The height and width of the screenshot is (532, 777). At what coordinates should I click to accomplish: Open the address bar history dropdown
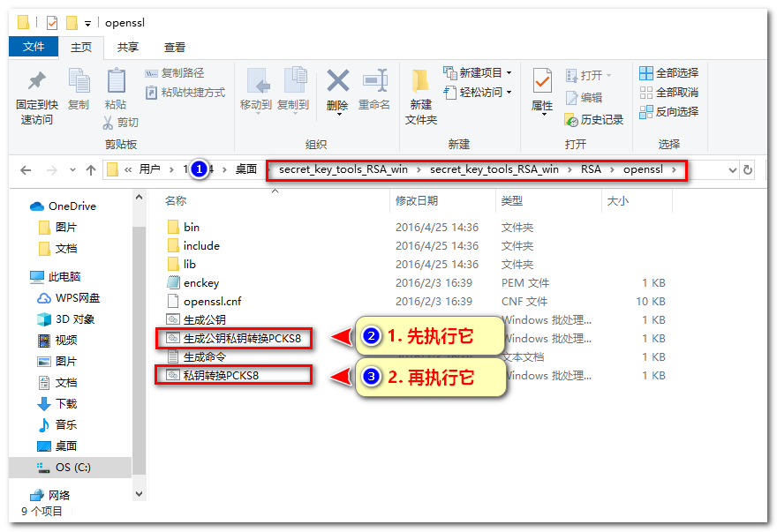731,169
